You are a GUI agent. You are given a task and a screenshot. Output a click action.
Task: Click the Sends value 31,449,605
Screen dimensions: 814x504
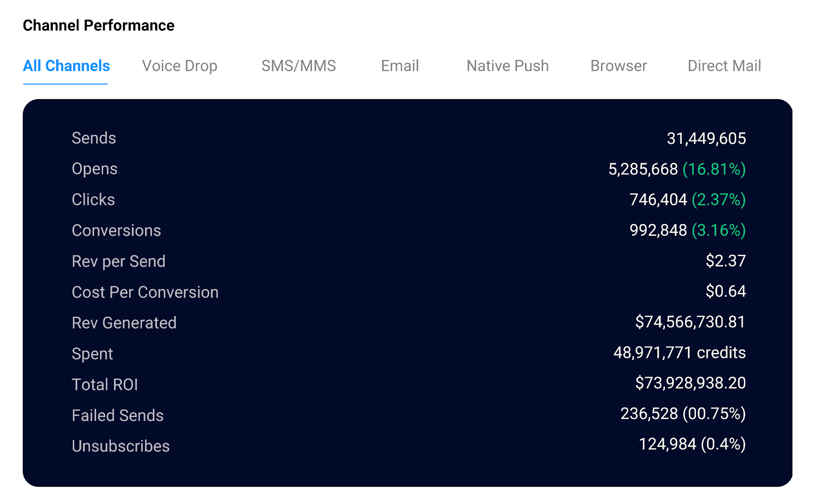coord(706,138)
